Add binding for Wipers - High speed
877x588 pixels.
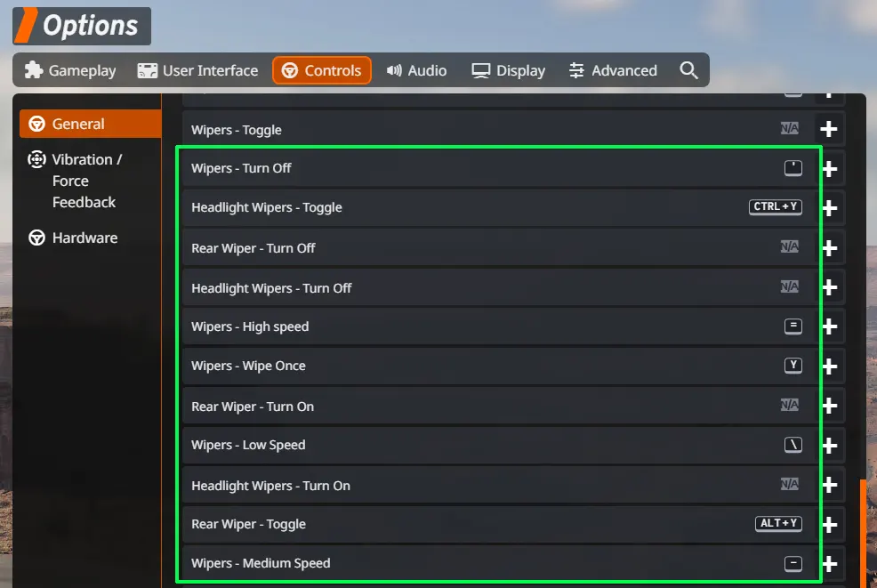click(x=830, y=326)
